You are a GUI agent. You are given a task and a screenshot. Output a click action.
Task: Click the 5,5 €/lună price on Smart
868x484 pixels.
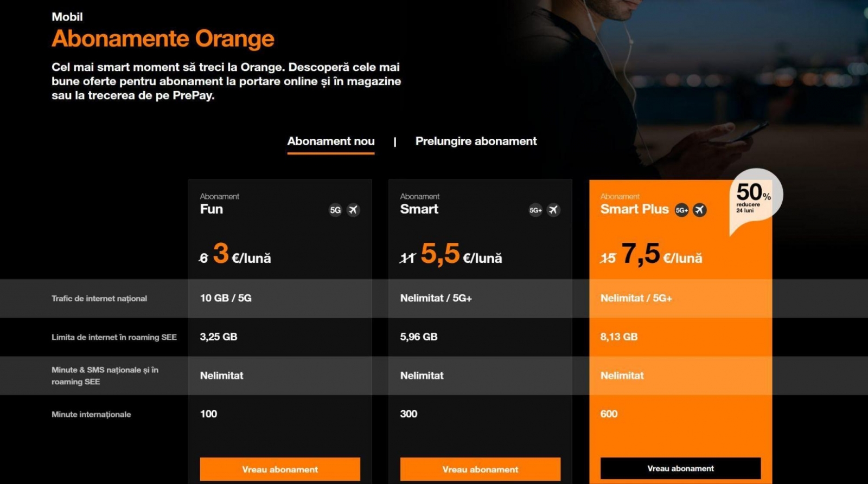(x=462, y=254)
